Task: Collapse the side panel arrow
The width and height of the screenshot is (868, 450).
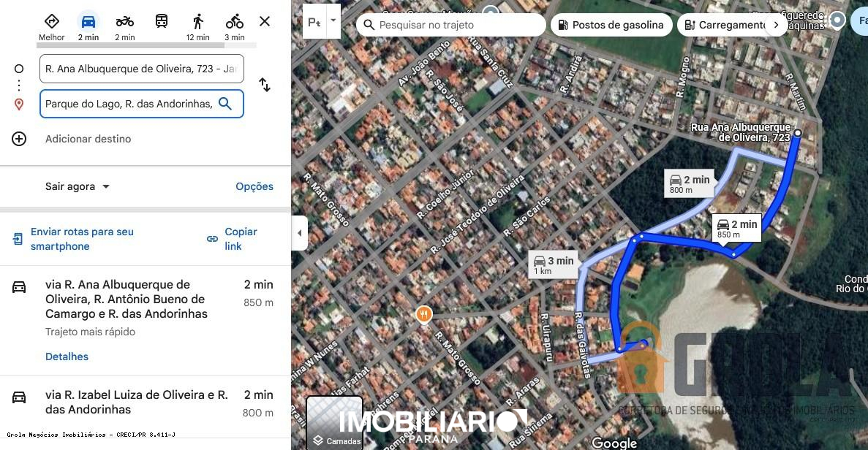Action: coord(300,233)
